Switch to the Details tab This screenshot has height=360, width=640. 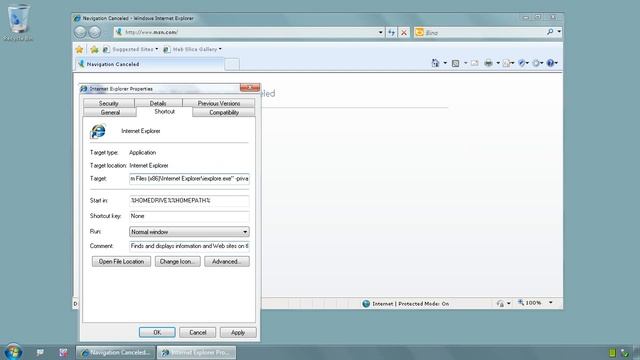[158, 103]
